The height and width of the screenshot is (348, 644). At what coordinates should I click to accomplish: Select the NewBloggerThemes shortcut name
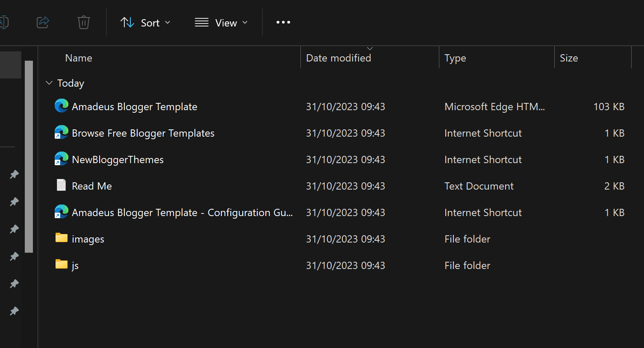coord(118,160)
